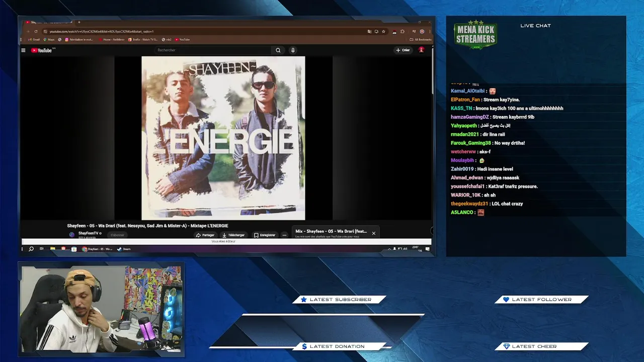The height and width of the screenshot is (362, 644).
Task: Open the YouTube bookmark in bookmarks bar
Action: 183,39
